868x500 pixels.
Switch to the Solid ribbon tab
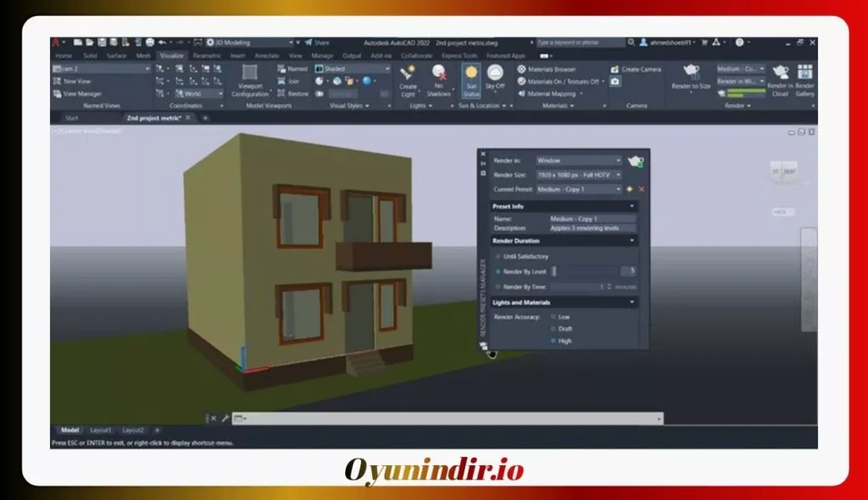(90, 56)
